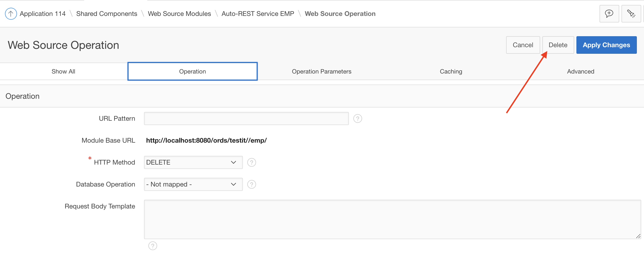Open the Operation Parameters tab
This screenshot has width=644, height=254.
click(321, 72)
